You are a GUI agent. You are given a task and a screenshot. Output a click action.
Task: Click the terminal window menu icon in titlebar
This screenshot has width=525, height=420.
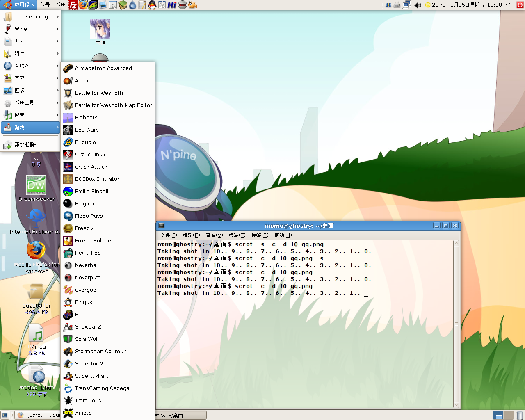pyautogui.click(x=162, y=226)
